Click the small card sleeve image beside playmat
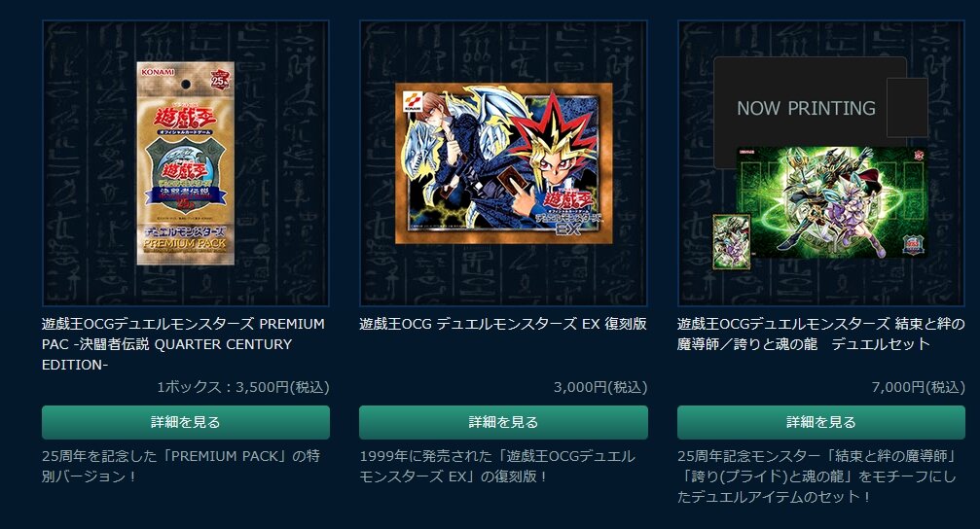The image size is (980, 529). click(x=731, y=242)
